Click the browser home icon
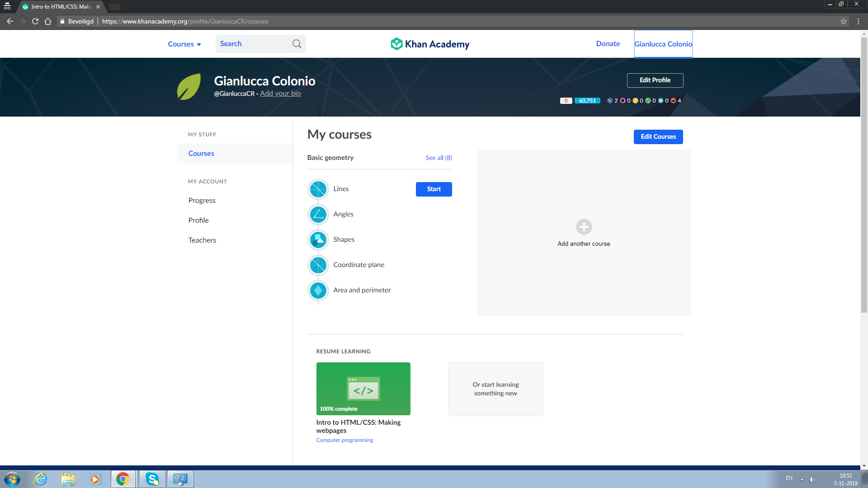This screenshot has width=868, height=488. point(48,21)
